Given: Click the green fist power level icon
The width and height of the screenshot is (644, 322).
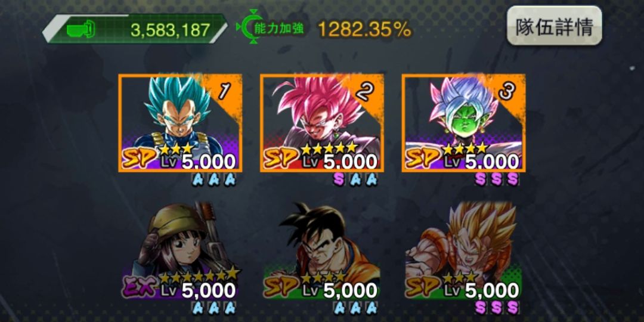Looking at the screenshot, I should [x=81, y=30].
